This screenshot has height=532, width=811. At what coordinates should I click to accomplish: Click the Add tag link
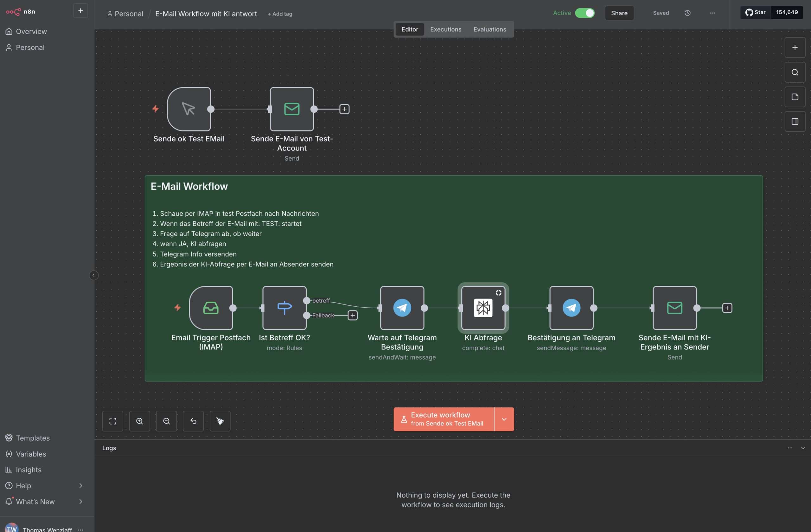(x=280, y=14)
